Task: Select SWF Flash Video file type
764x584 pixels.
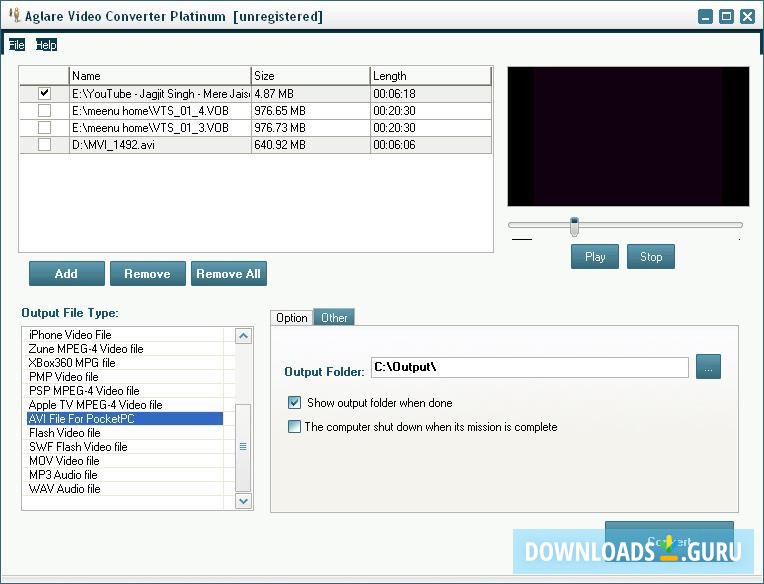Action: pos(125,447)
